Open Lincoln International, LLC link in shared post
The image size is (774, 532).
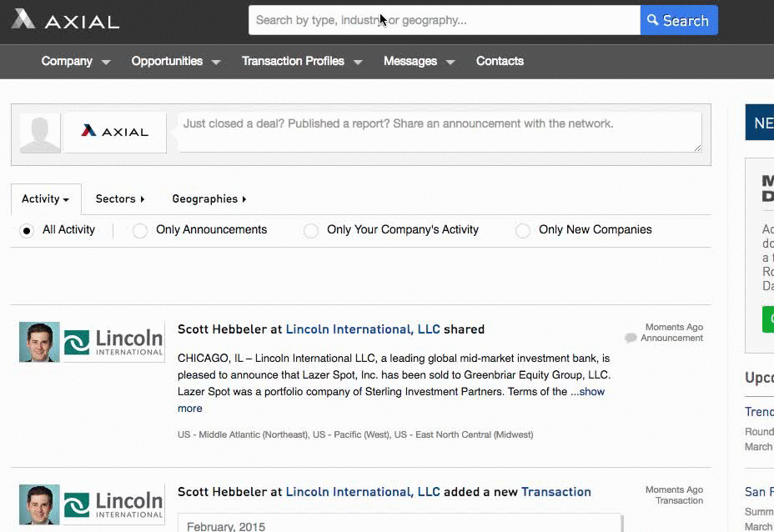(x=363, y=329)
